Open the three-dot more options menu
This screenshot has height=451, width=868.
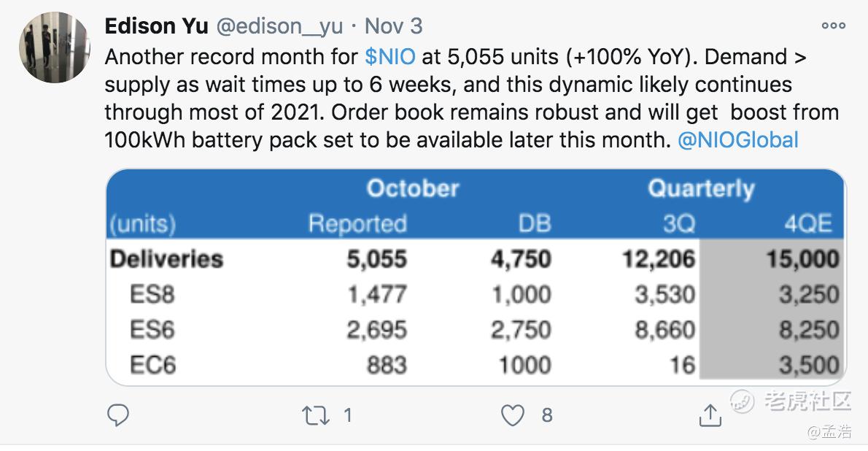point(833,26)
